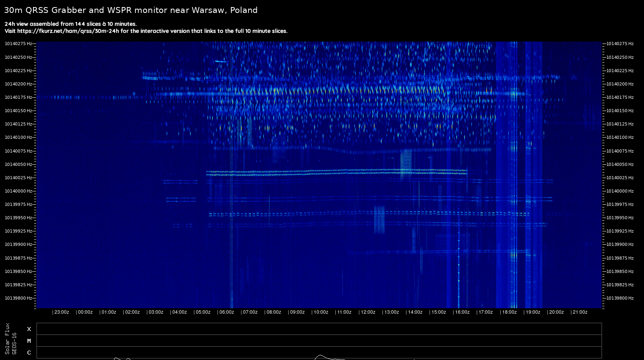Click the 10139800 Hz label on left axis

click(x=18, y=298)
